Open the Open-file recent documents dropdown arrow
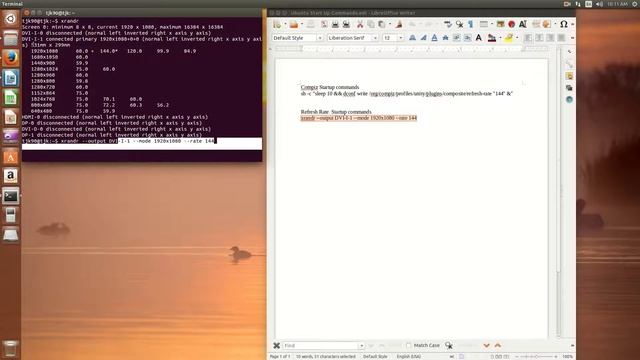Viewport: 640px width, 360px height. [302, 24]
